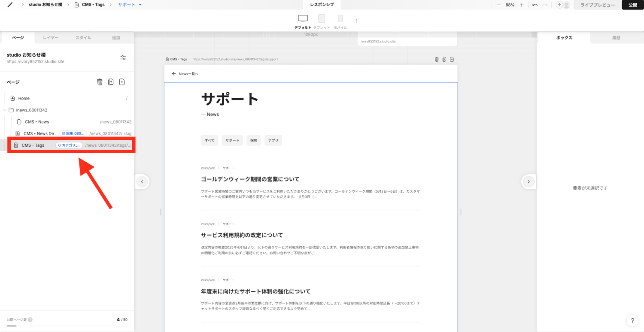Open ライブプレビュー for the site
Viewport: 644px width, 332px height.
click(x=597, y=5)
